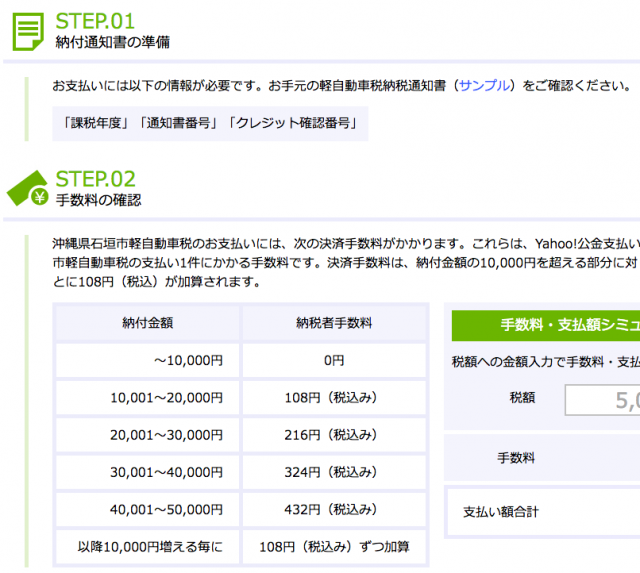Click the 0円 fee cell
Screen dimensions: 640x573
click(x=334, y=360)
